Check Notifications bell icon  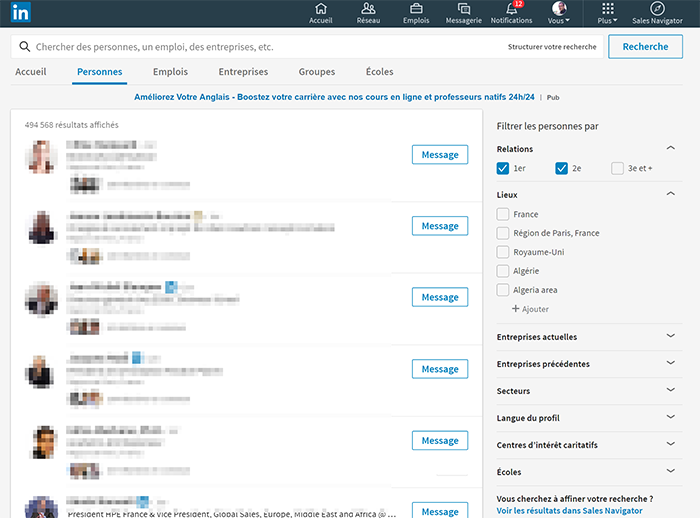(512, 9)
